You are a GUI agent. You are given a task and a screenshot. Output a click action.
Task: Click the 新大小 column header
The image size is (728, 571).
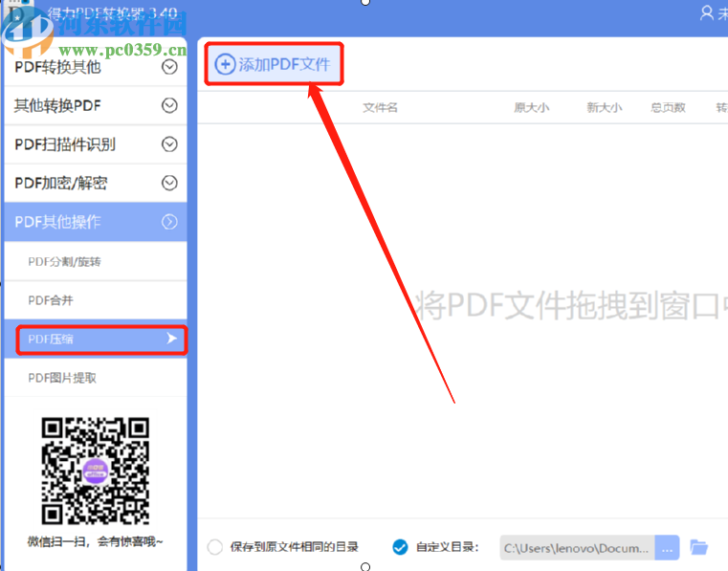604,108
